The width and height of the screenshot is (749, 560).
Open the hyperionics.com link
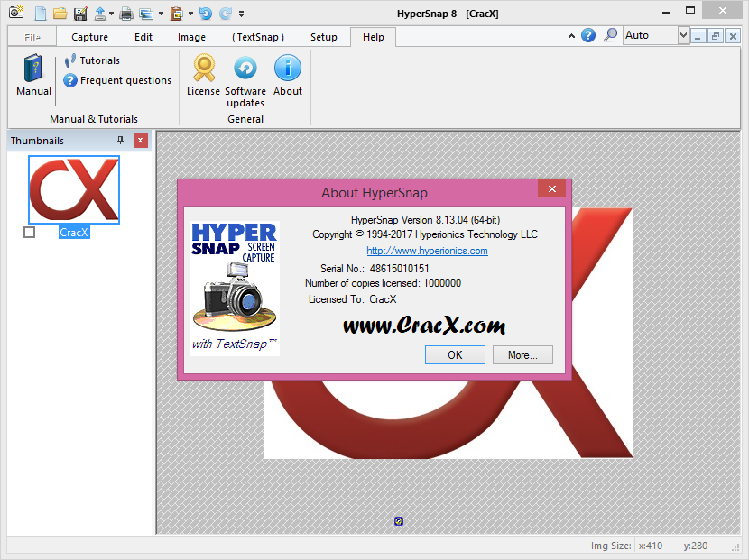(427, 251)
